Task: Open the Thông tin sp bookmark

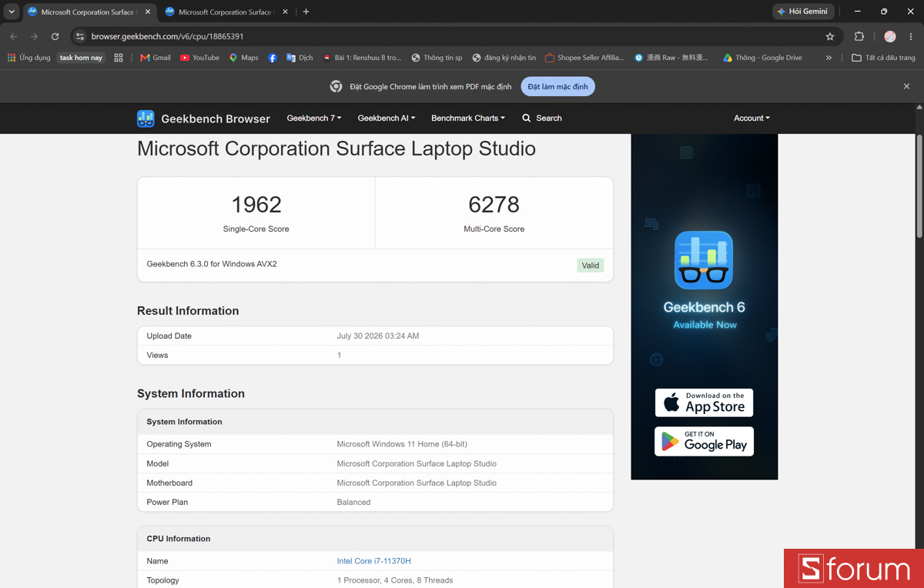Action: (437, 58)
